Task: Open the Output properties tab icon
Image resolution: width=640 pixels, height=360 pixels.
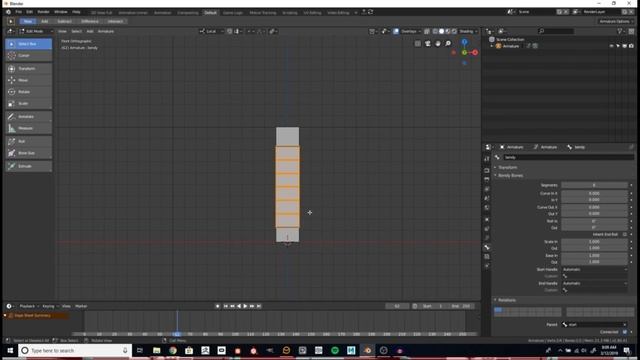Action: pos(487,179)
